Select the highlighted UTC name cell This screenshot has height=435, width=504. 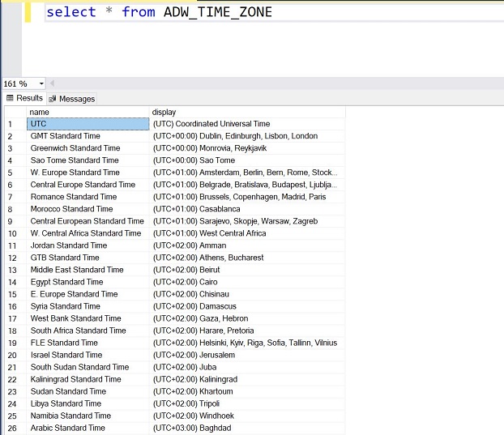point(88,124)
